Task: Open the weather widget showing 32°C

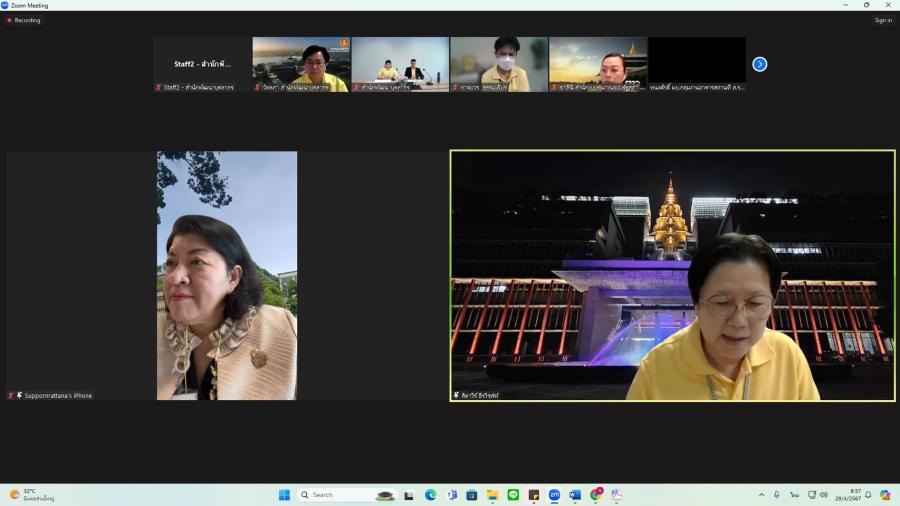Action: tap(30, 495)
